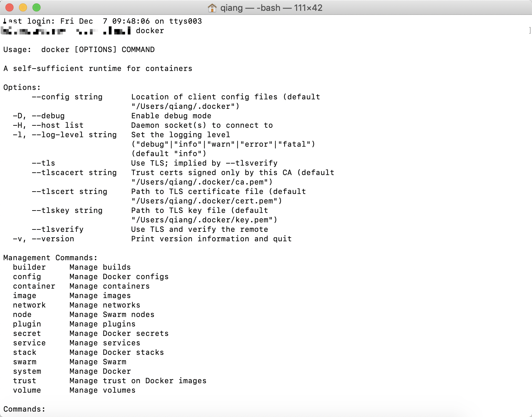Click the "builder" management command
The width and height of the screenshot is (532, 417).
click(29, 267)
